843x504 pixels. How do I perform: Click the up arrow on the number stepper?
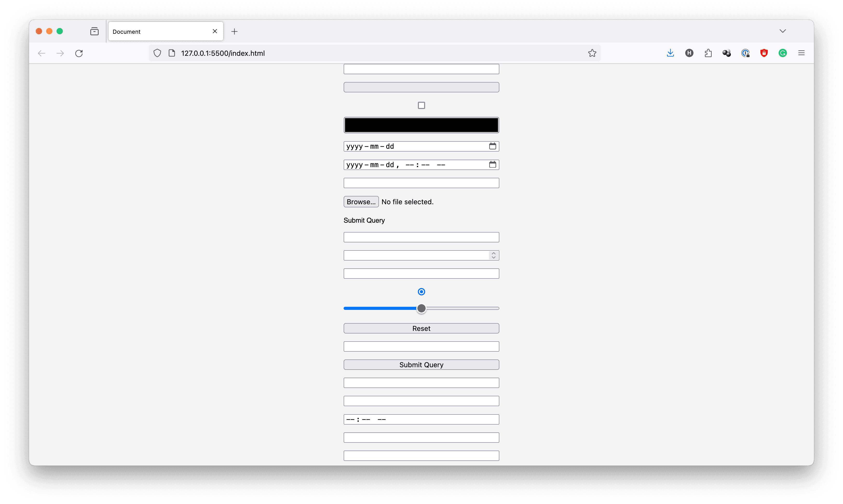493,253
